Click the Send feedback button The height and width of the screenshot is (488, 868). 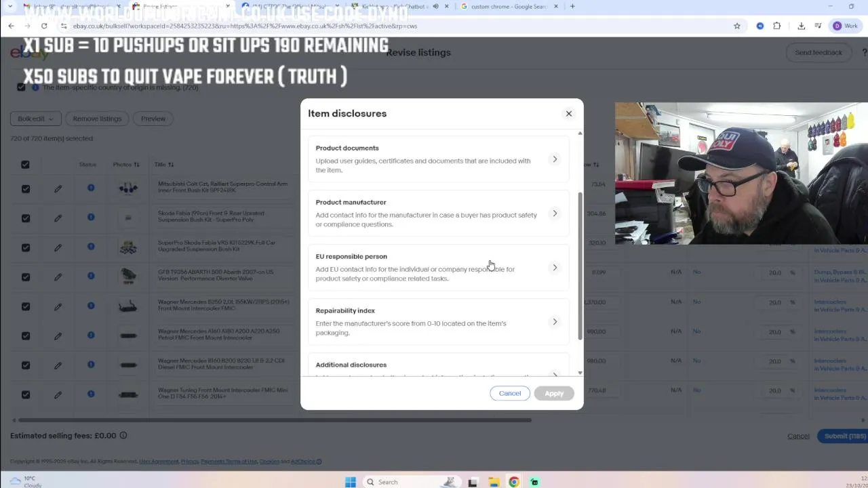[818, 52]
